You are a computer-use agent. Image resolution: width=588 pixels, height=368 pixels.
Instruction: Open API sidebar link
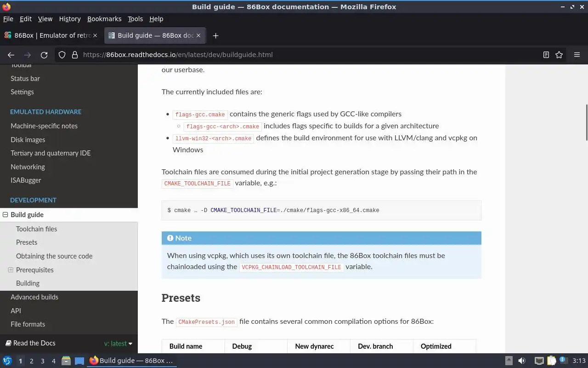point(16,311)
